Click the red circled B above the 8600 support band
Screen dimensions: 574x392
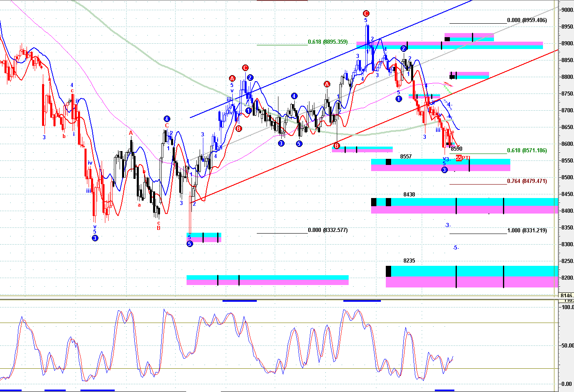tap(336, 146)
